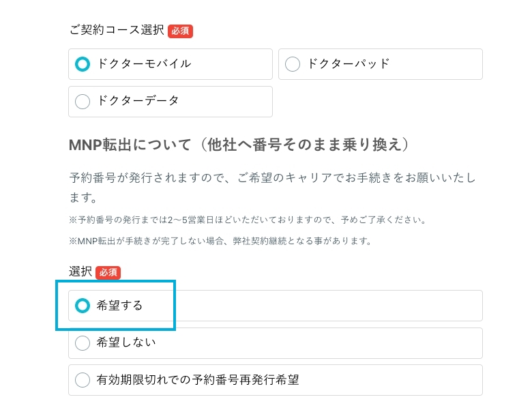The image size is (532, 408).
Task: Click the ドクターモバイル label text
Action: (144, 64)
